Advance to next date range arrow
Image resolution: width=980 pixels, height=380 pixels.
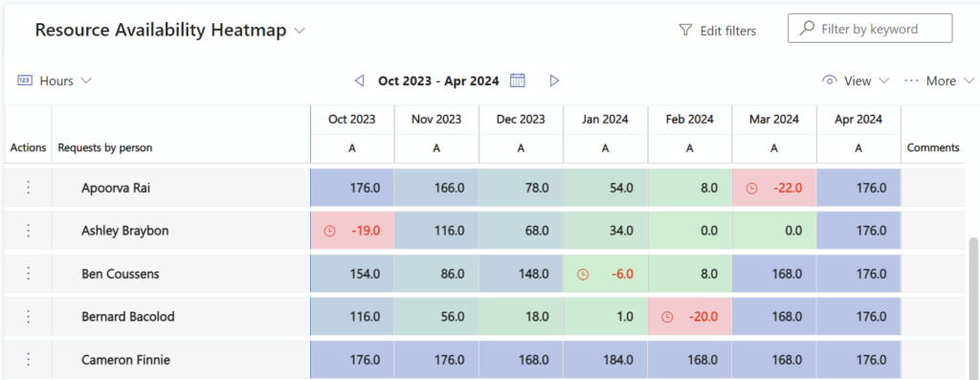coord(554,80)
